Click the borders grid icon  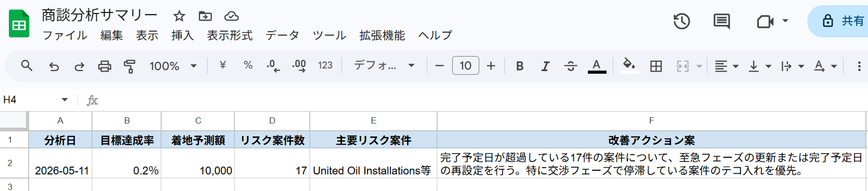click(656, 66)
